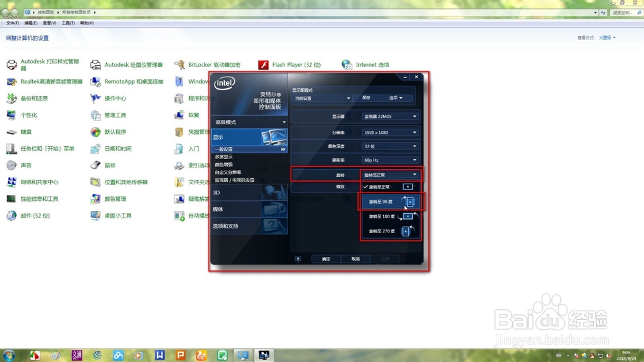Open the 颜色管理 icon
Viewport: 644px width, 362px height.
click(x=95, y=199)
